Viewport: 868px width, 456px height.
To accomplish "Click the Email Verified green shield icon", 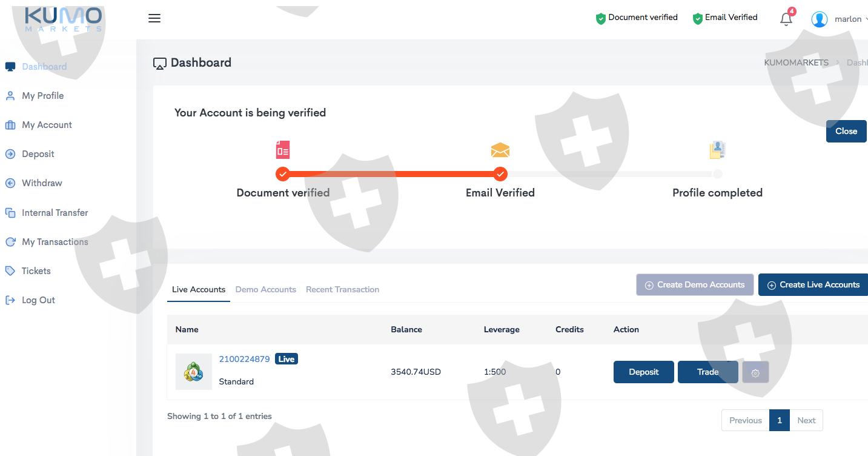I will coord(698,18).
